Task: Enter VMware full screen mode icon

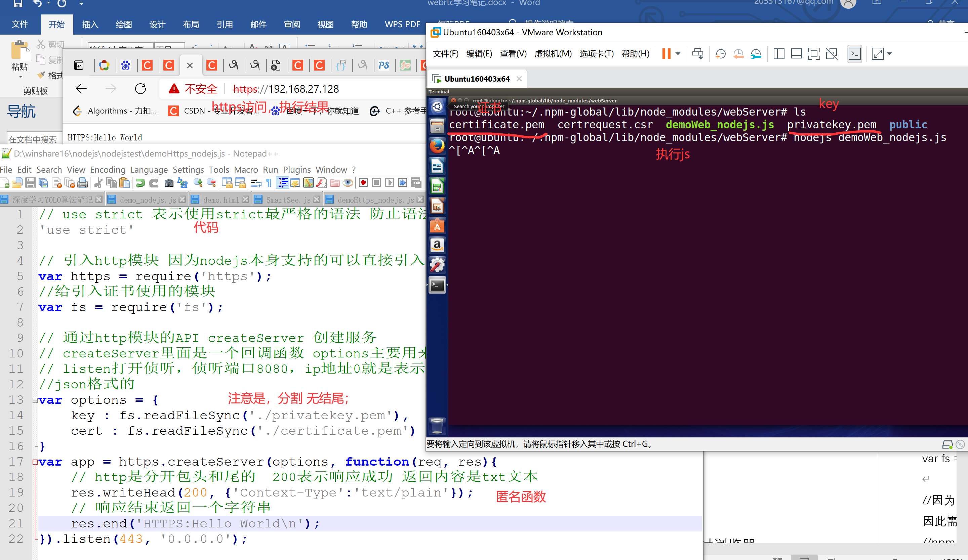Action: click(x=814, y=54)
